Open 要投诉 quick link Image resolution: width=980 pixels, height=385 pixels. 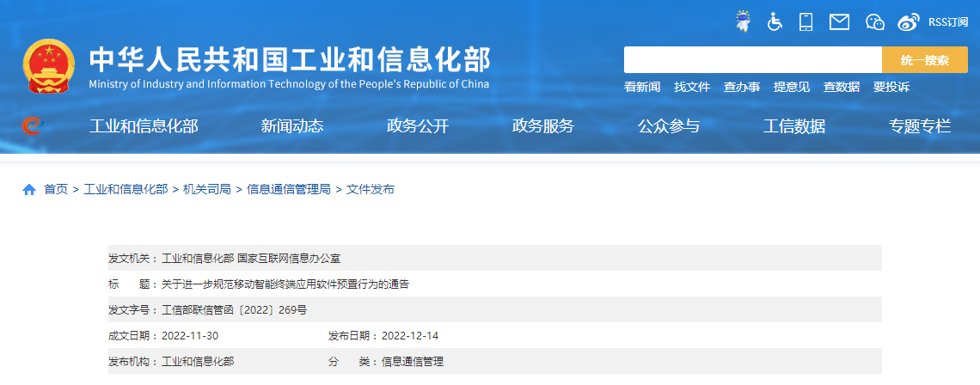click(x=891, y=87)
